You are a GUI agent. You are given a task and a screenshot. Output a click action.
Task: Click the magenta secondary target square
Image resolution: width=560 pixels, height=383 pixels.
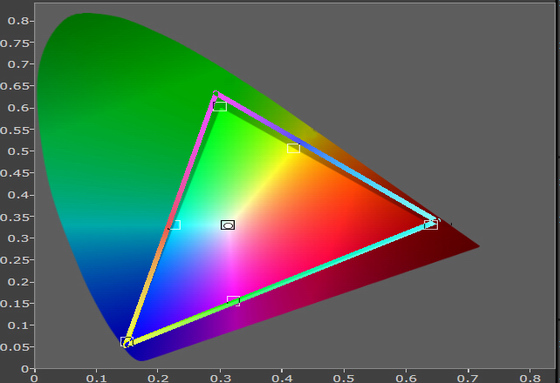click(x=234, y=301)
